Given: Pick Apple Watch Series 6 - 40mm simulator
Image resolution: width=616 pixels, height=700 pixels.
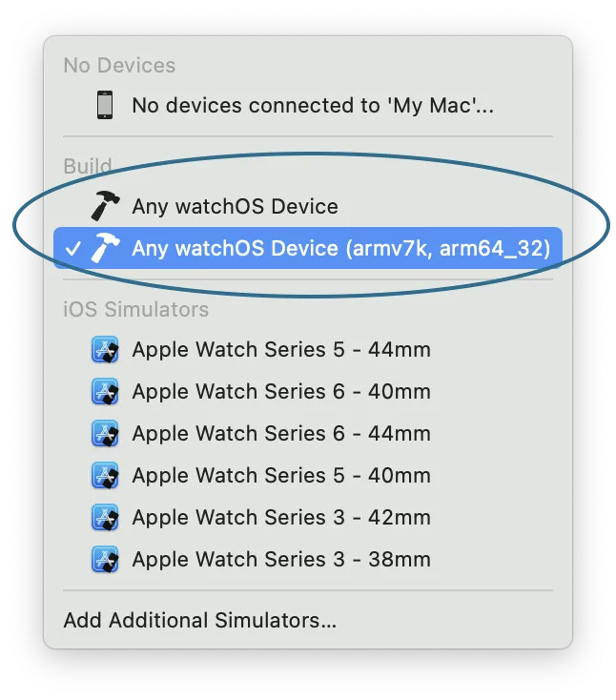Looking at the screenshot, I should coord(308,391).
